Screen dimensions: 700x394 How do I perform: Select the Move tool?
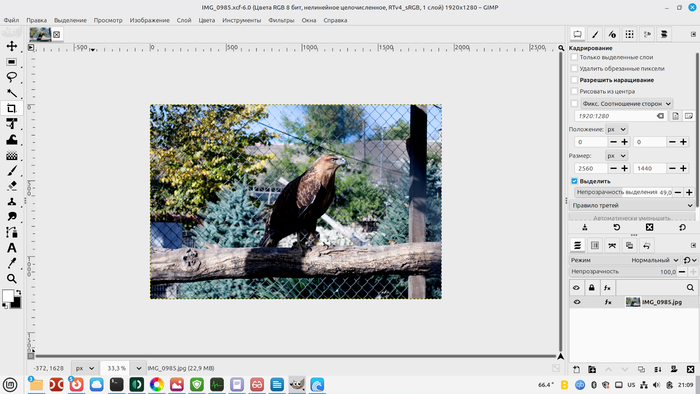(12, 46)
